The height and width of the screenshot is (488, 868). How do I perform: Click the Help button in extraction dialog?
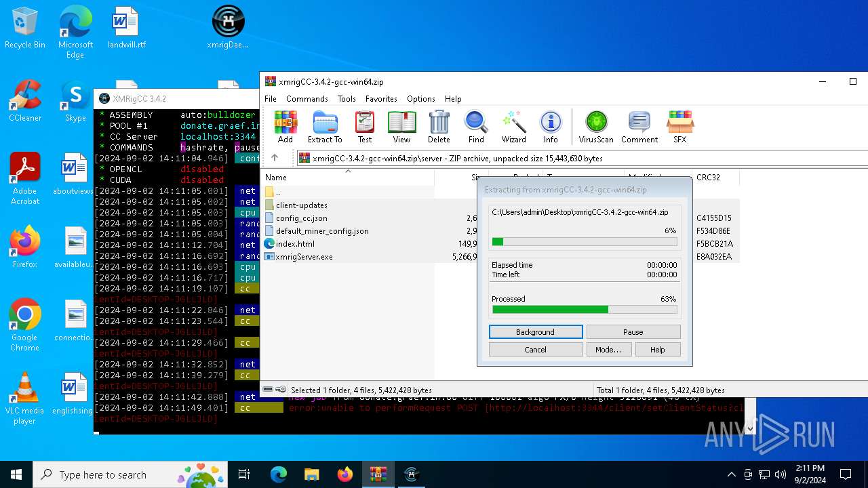(x=658, y=350)
